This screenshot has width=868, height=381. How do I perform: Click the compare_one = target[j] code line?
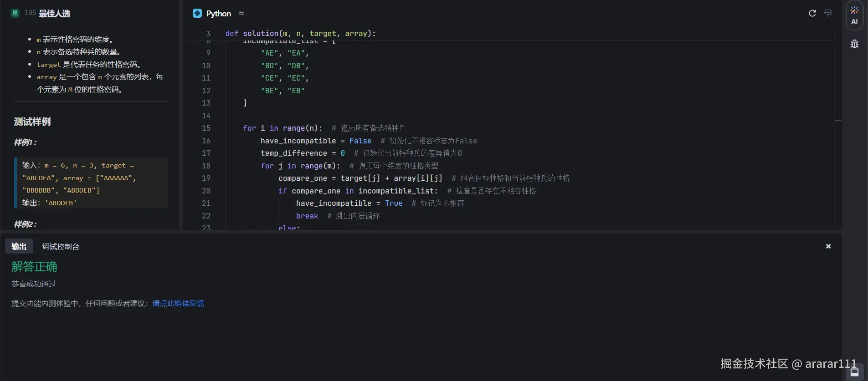click(x=360, y=178)
